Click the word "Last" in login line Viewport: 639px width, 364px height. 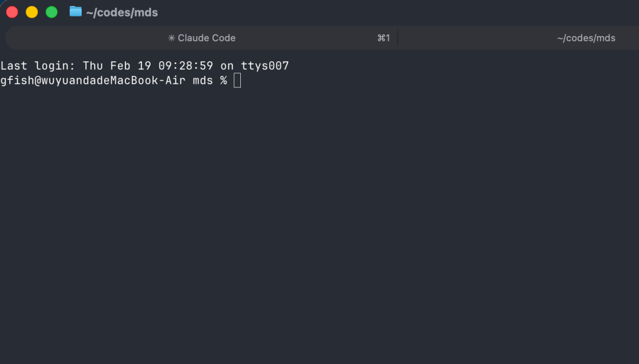(14, 66)
